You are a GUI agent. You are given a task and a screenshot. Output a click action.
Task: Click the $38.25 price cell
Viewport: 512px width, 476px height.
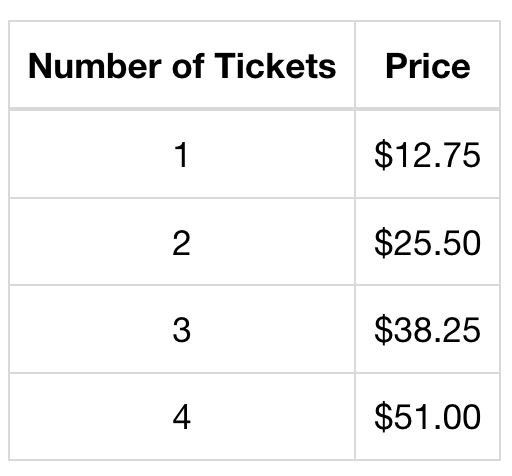point(428,330)
